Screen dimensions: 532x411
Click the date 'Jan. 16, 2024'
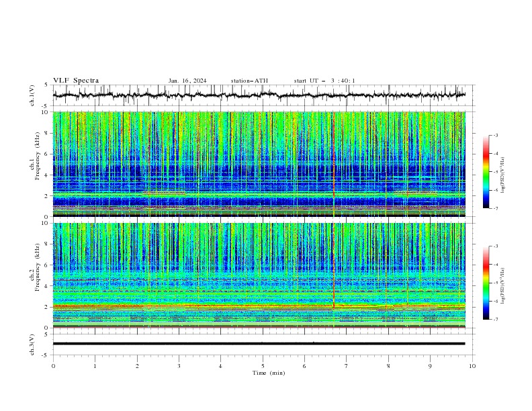coord(187,81)
